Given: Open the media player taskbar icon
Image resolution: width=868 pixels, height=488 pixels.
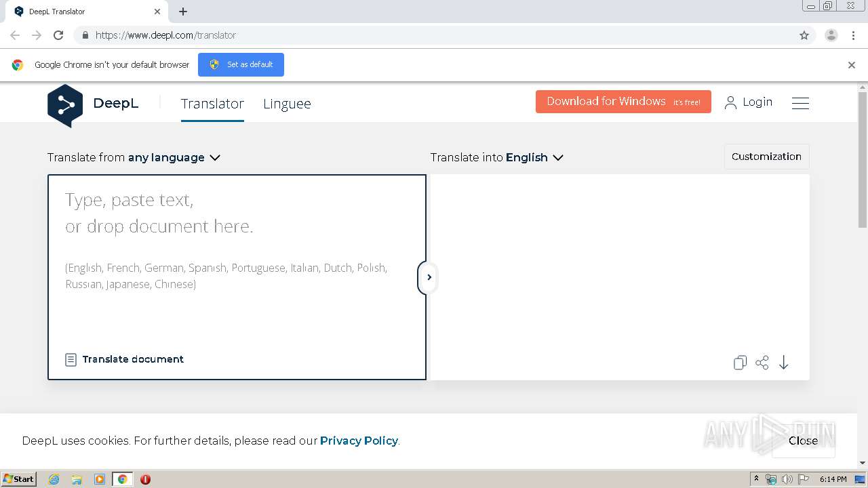Looking at the screenshot, I should pos(100,479).
